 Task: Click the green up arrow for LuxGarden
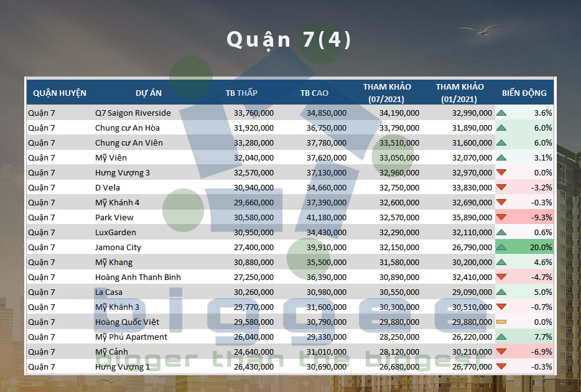[x=501, y=232]
